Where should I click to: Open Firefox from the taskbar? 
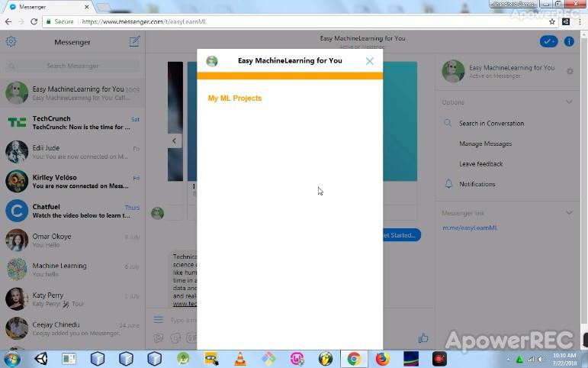382,359
